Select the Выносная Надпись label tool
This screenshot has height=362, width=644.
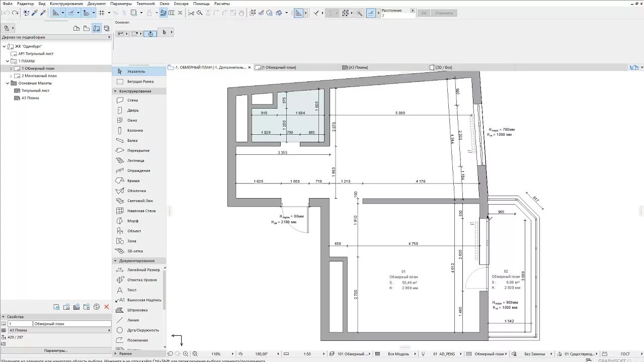tap(138, 300)
